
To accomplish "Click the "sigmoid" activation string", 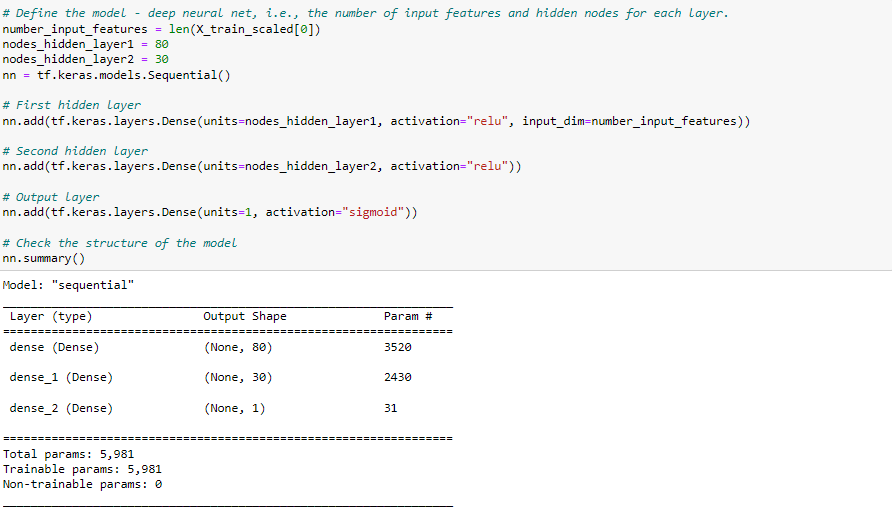I will click(x=373, y=212).
